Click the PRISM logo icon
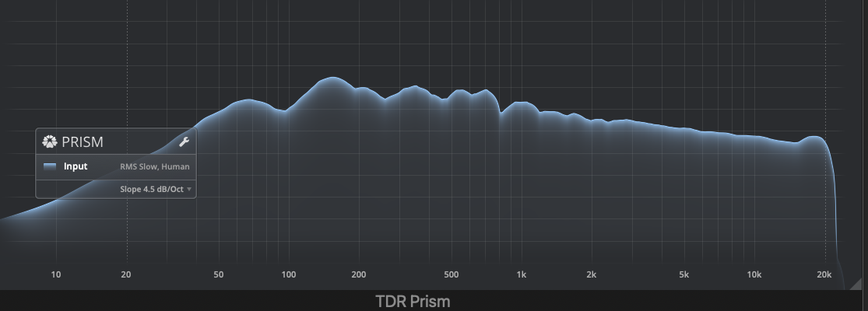The width and height of the screenshot is (868, 311). click(50, 142)
